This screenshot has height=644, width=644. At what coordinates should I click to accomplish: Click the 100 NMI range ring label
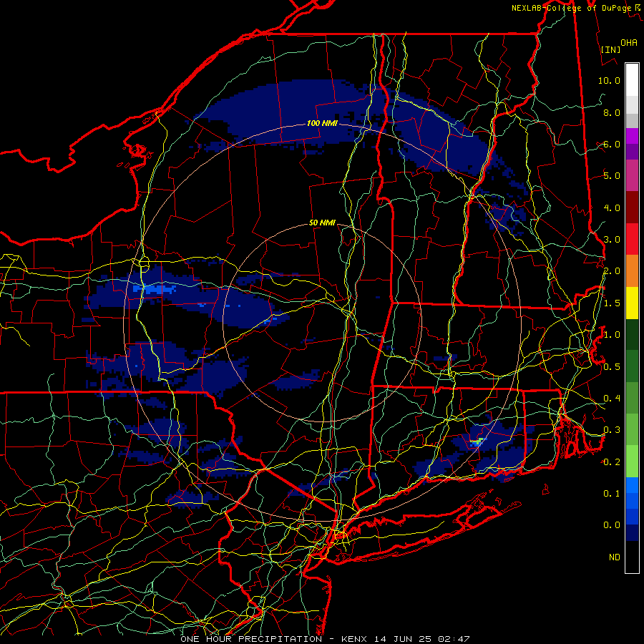pyautogui.click(x=322, y=123)
